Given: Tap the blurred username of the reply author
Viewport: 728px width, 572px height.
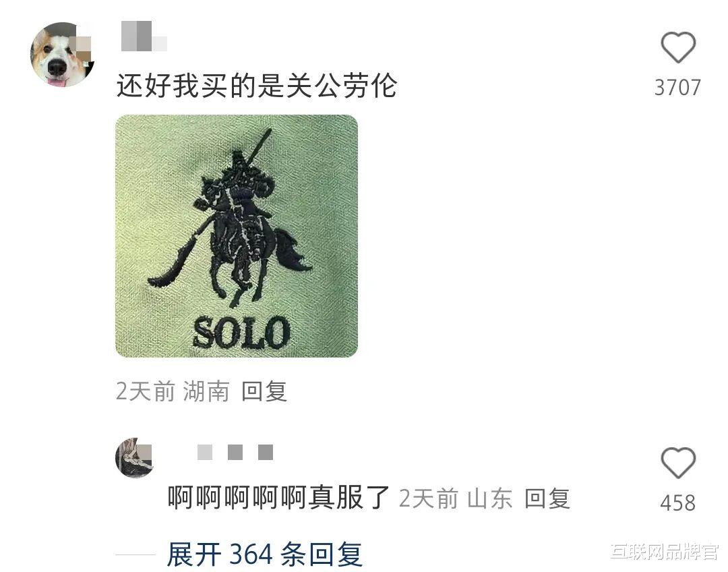Looking at the screenshot, I should click(x=235, y=452).
